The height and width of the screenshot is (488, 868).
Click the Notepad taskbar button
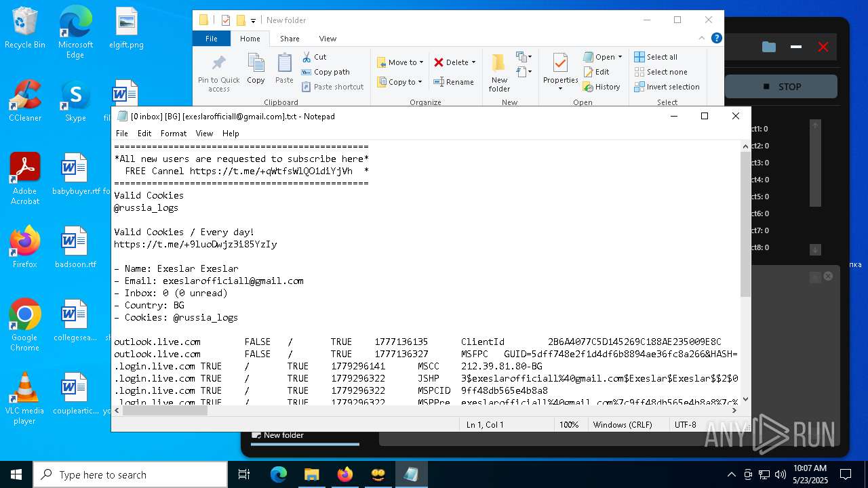411,474
